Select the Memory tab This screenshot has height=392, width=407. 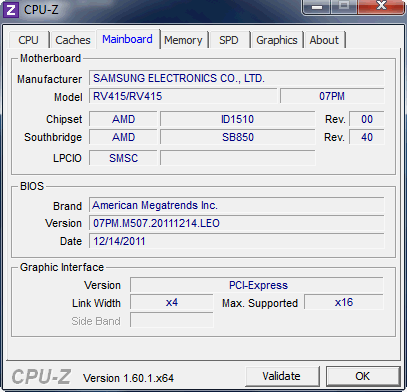[183, 40]
